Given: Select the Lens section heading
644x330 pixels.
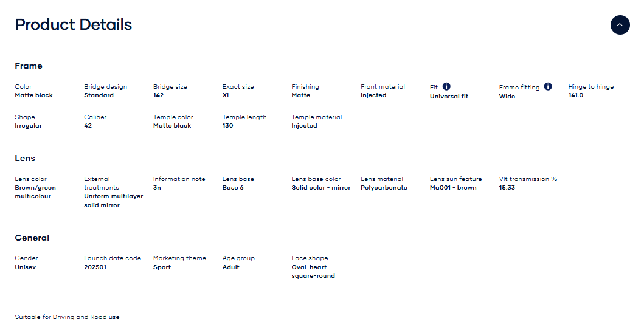Looking at the screenshot, I should tap(25, 158).
